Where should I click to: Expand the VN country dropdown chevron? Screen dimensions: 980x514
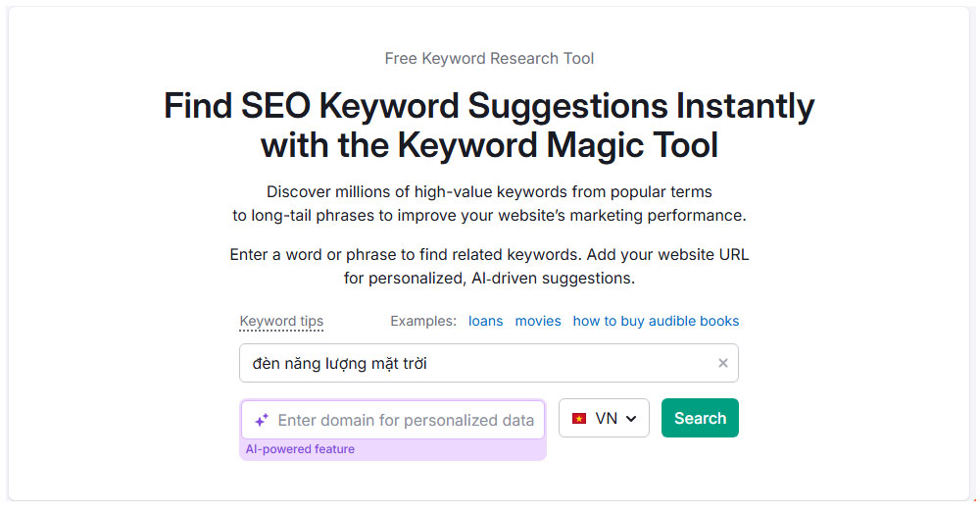631,418
